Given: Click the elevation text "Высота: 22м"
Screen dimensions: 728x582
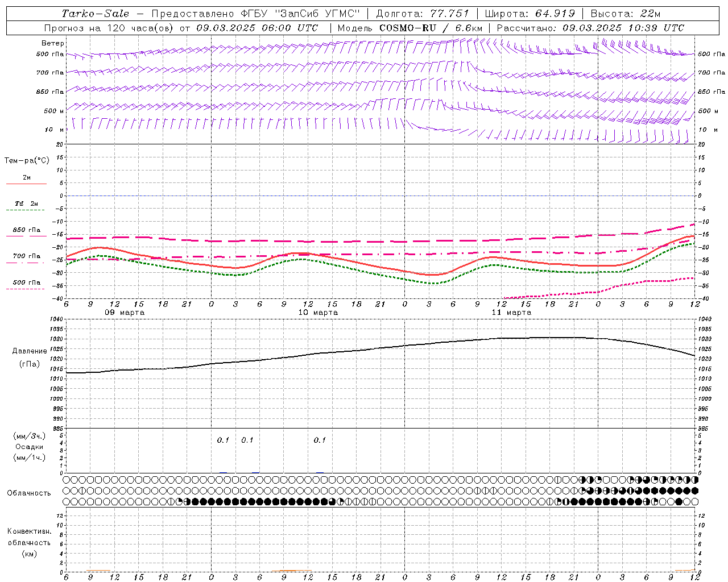Looking at the screenshot, I should [x=626, y=14].
